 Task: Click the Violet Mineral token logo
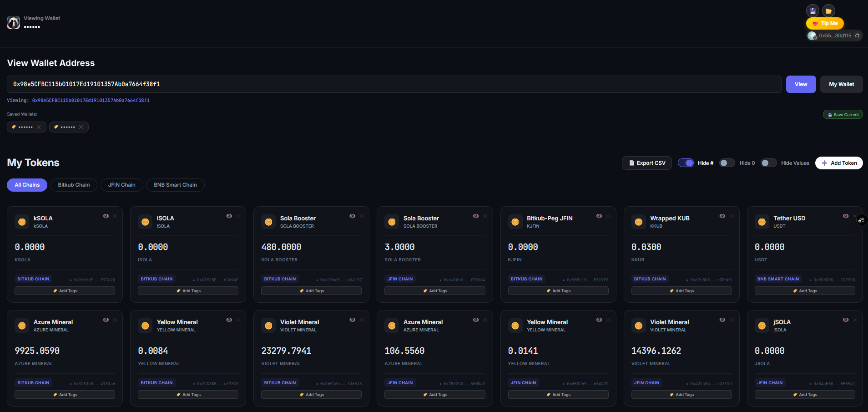tap(268, 326)
